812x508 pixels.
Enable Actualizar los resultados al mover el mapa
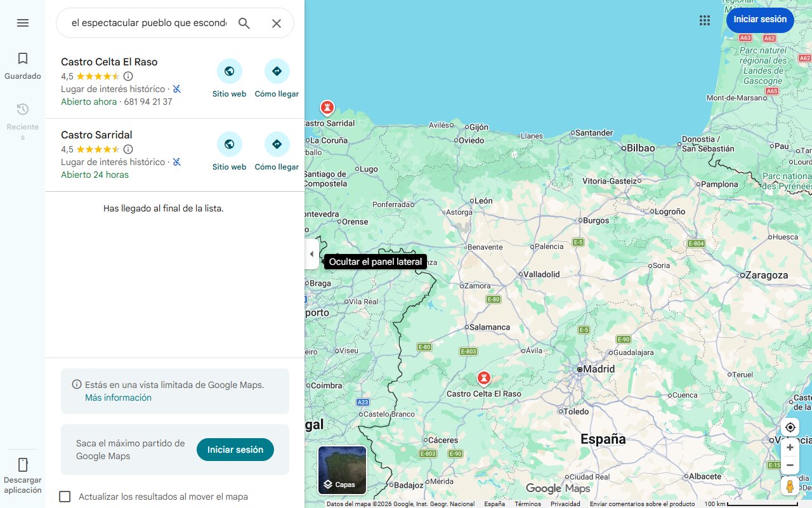coord(65,497)
